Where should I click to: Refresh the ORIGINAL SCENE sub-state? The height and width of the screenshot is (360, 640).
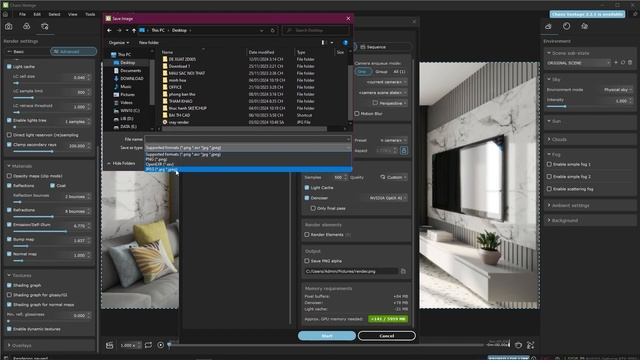(623, 63)
